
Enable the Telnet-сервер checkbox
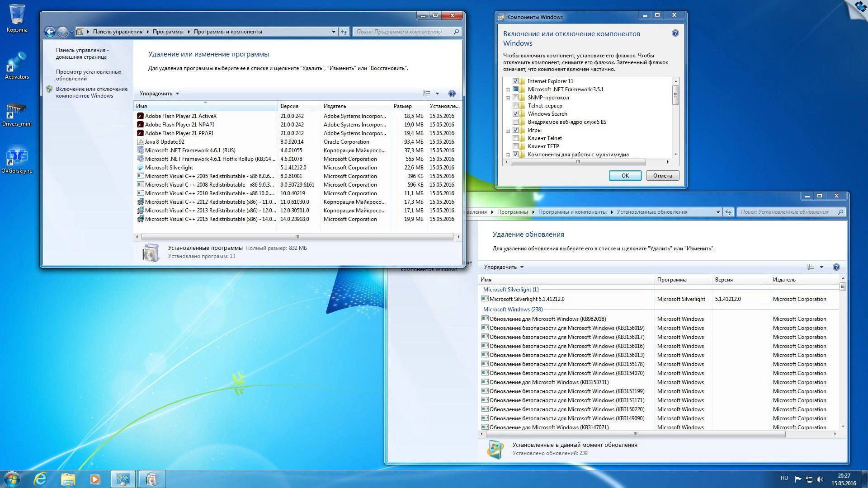click(x=516, y=106)
